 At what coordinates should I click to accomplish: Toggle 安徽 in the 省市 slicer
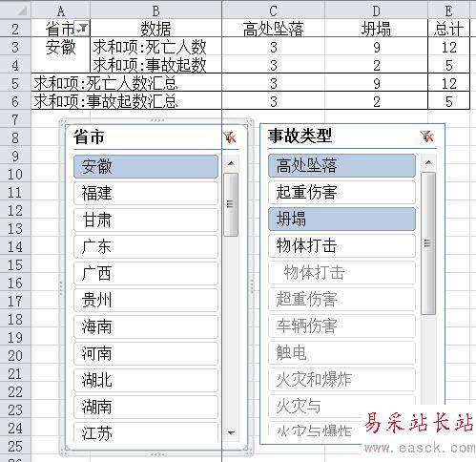coord(146,166)
